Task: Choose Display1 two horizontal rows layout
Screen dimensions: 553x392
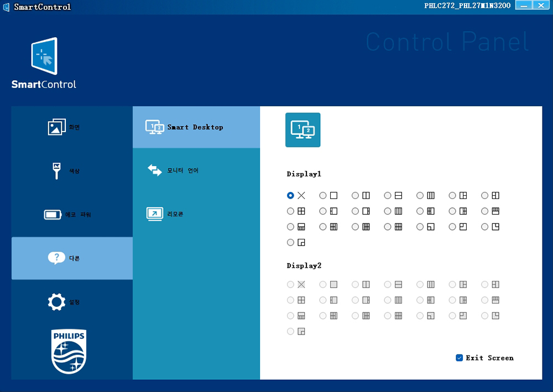Action: (388, 195)
